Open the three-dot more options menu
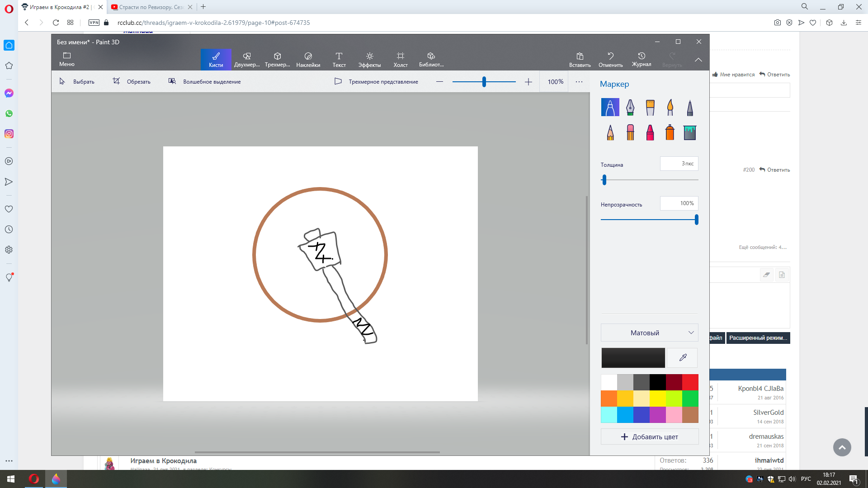The height and width of the screenshot is (488, 868). coord(579,82)
